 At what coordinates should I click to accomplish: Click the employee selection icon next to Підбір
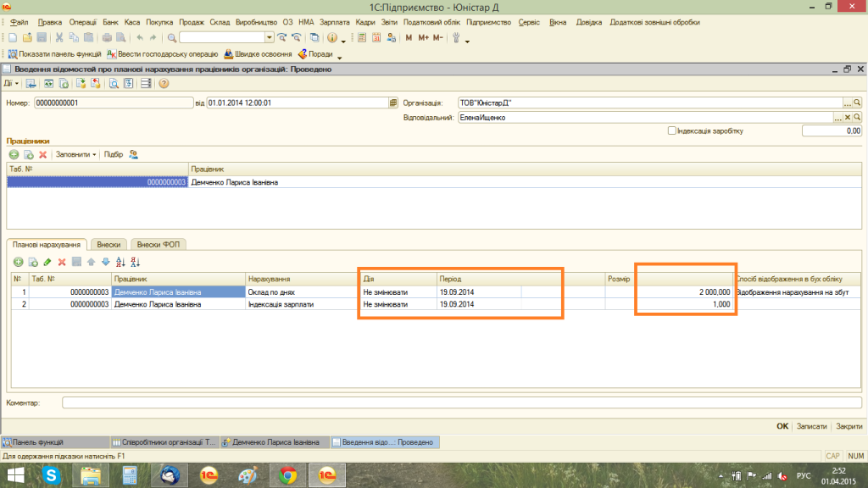tap(133, 154)
